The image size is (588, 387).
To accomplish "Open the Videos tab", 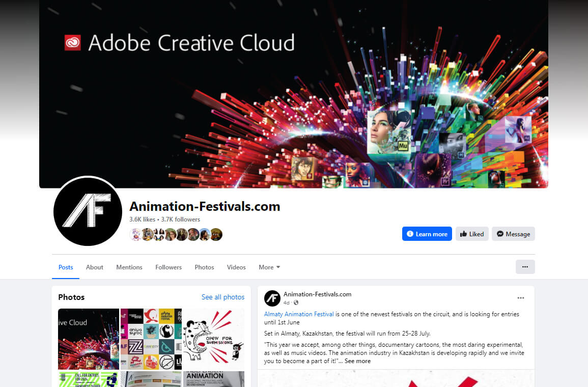I will tap(236, 267).
